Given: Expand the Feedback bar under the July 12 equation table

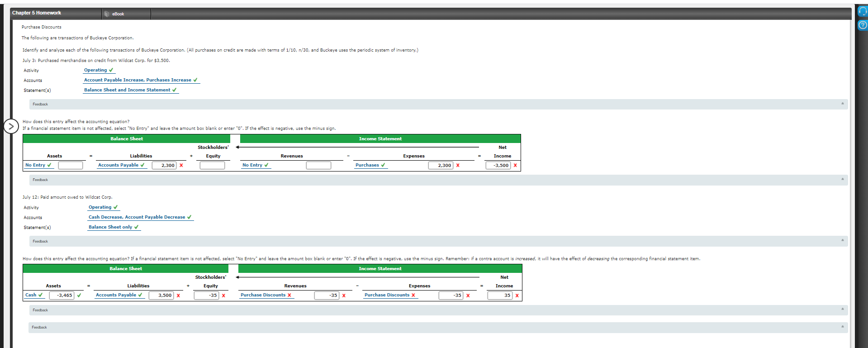Looking at the screenshot, I should click(x=438, y=310).
